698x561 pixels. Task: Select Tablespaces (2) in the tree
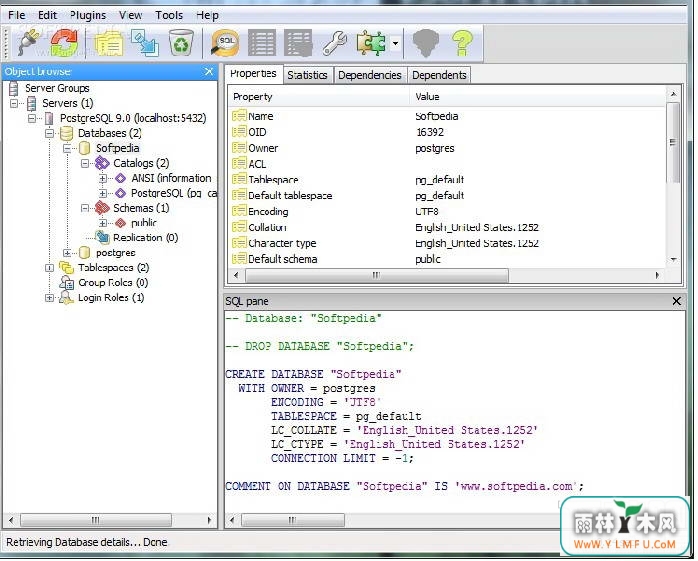click(x=114, y=268)
